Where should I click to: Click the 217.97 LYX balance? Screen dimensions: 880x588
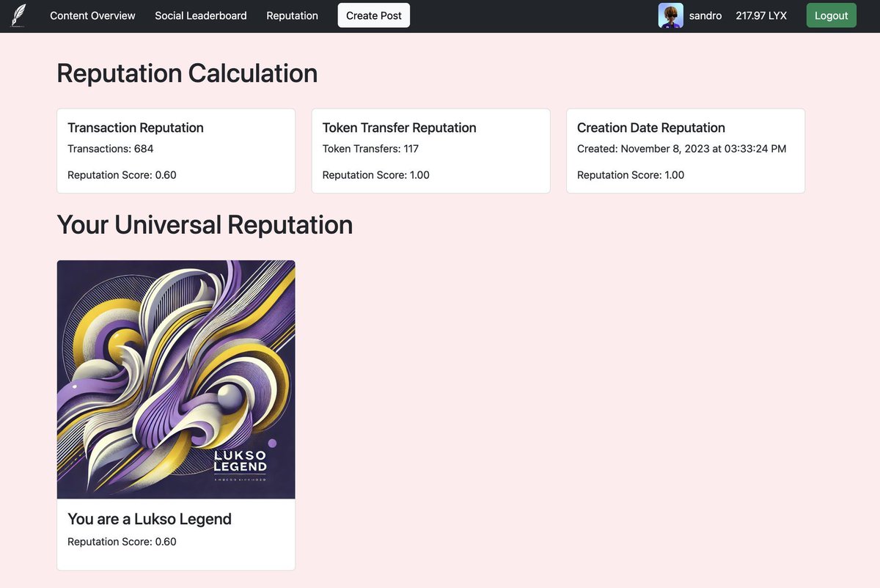coord(761,15)
